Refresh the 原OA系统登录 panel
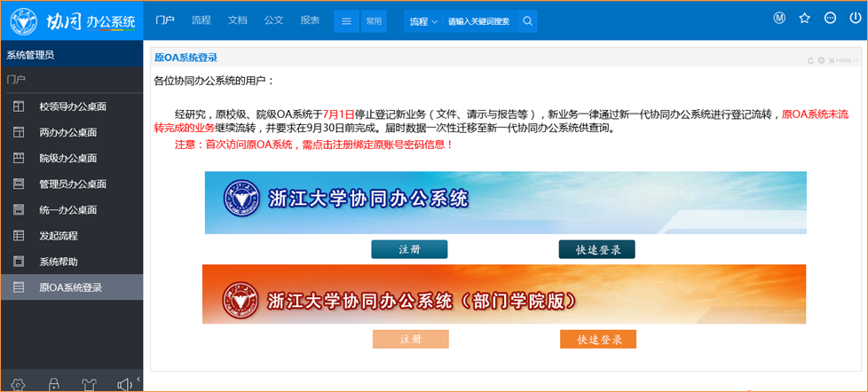Viewport: 868px width, 392px height. click(x=810, y=60)
